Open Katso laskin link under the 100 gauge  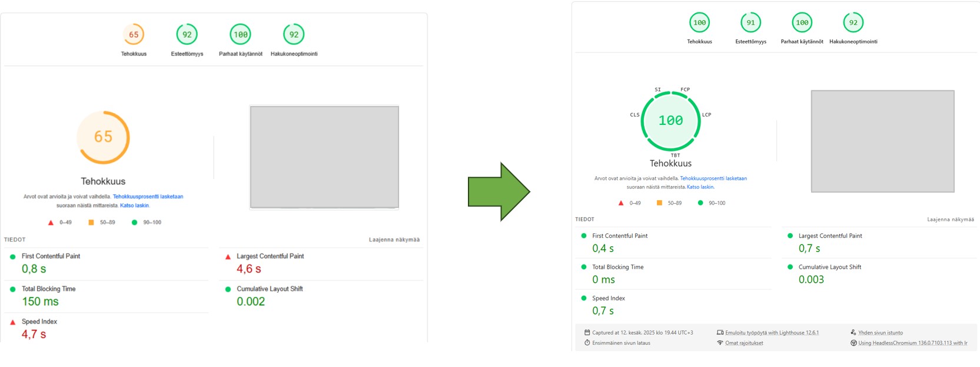700,187
